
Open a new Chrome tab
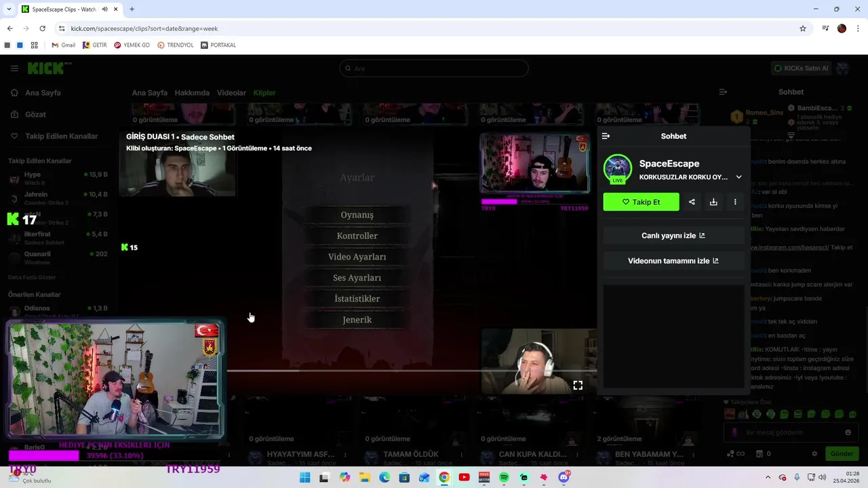(132, 9)
